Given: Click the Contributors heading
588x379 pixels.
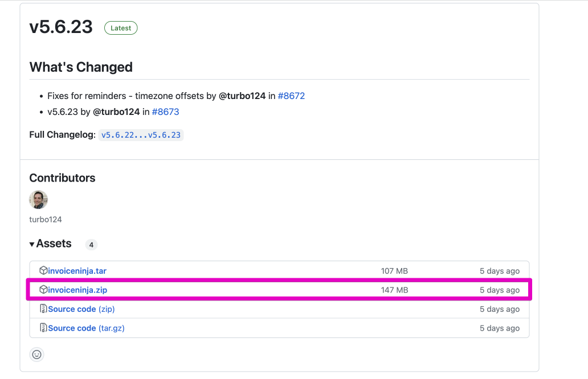Looking at the screenshot, I should click(62, 178).
